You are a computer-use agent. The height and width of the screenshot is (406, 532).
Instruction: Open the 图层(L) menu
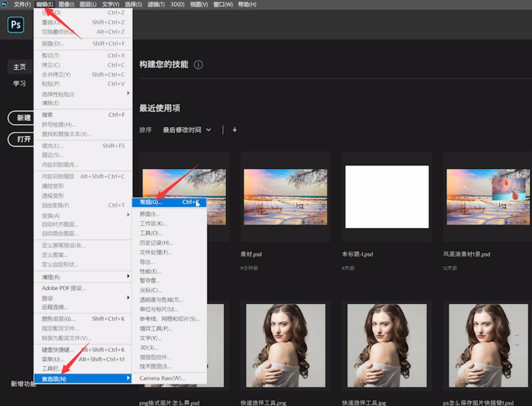point(88,4)
